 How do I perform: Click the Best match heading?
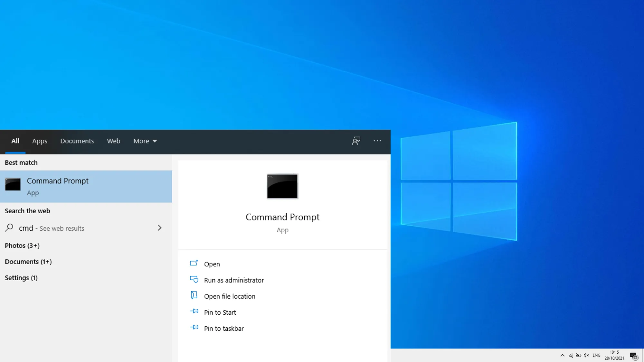click(21, 162)
